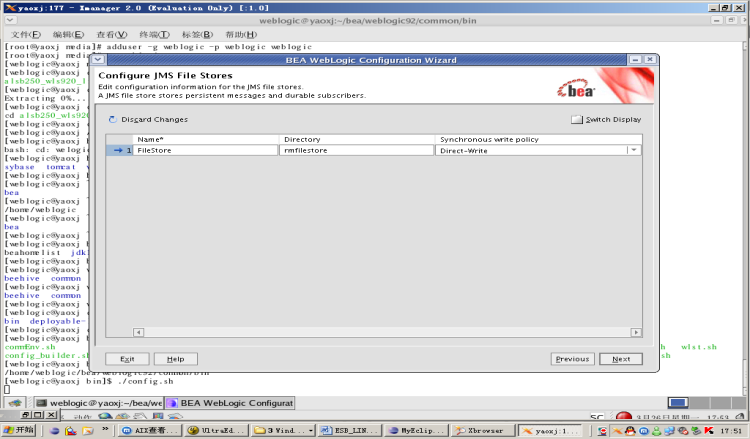Screen dimensions: 750x439
Task: Click the Synchronous write policy column header
Action: (x=539, y=139)
